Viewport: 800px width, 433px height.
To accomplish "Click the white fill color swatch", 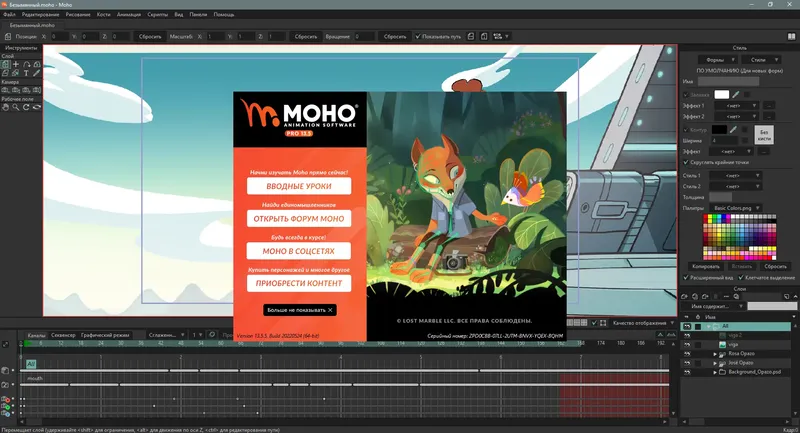I will coord(722,94).
